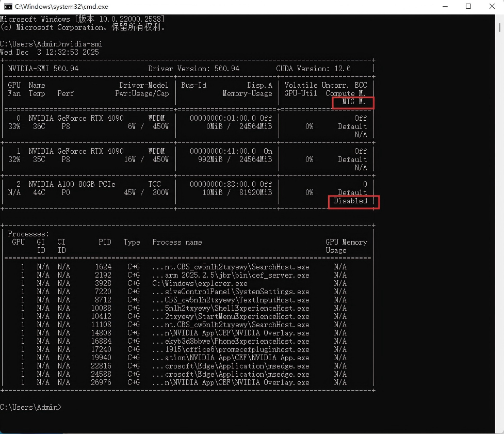
Task: Click the StartMenuExperienceHost.exe process name
Action: 231,317
